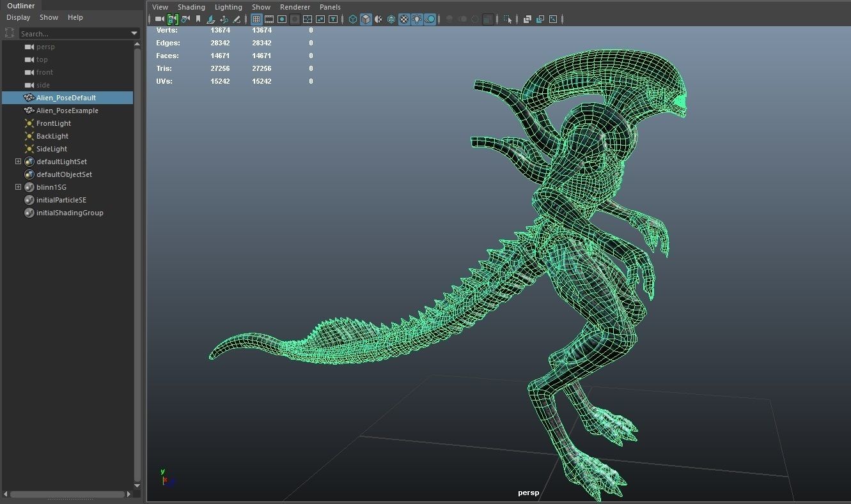Image resolution: width=851 pixels, height=504 pixels.
Task: Click the Shadows icon in viewport toolbar
Action: pyautogui.click(x=430, y=19)
